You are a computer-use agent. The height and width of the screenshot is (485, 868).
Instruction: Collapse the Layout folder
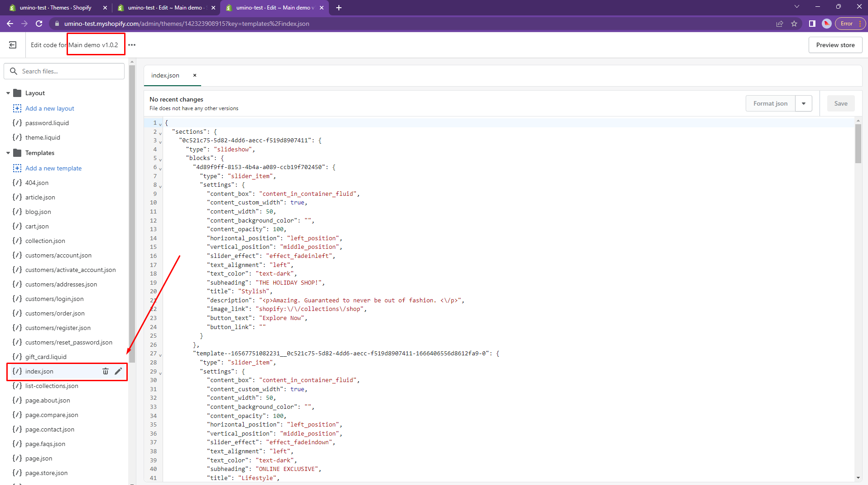click(x=8, y=93)
